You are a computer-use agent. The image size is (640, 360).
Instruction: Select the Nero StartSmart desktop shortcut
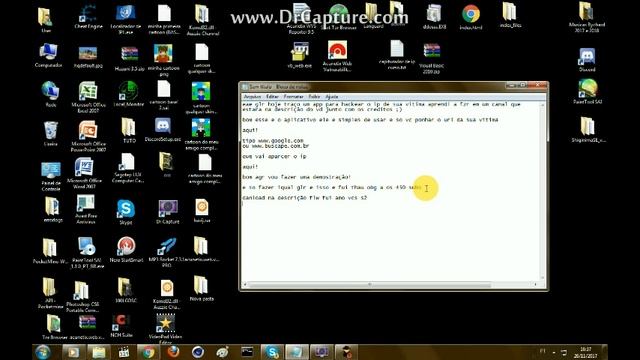click(126, 249)
